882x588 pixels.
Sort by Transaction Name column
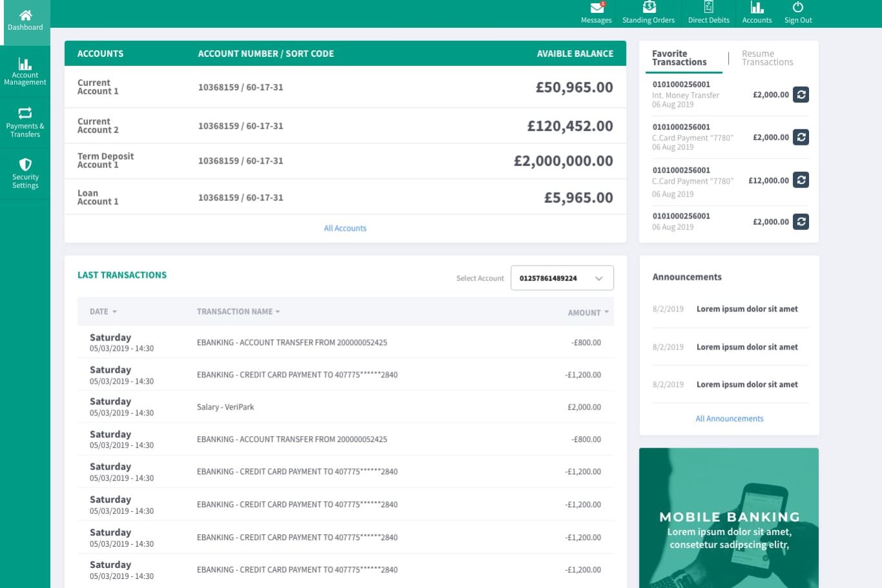(238, 312)
